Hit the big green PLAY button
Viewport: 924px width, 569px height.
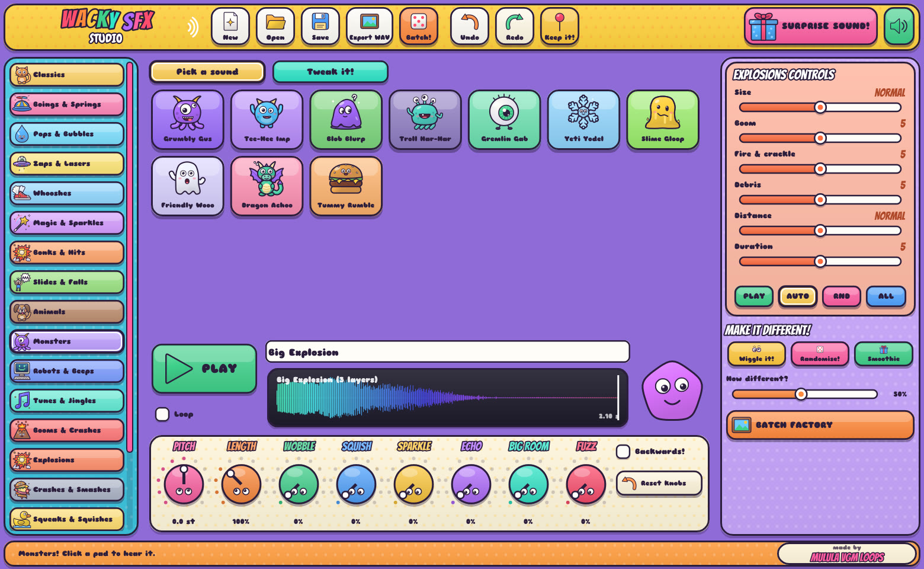[204, 369]
